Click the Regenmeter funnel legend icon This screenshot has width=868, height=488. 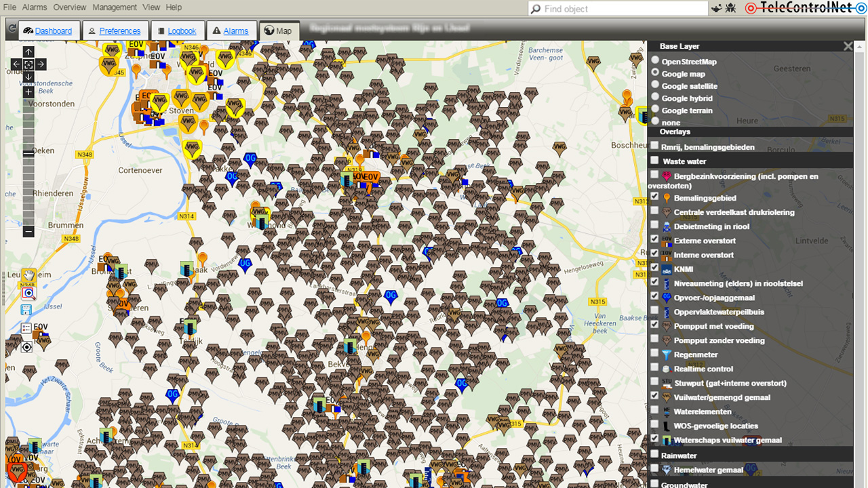coord(667,354)
